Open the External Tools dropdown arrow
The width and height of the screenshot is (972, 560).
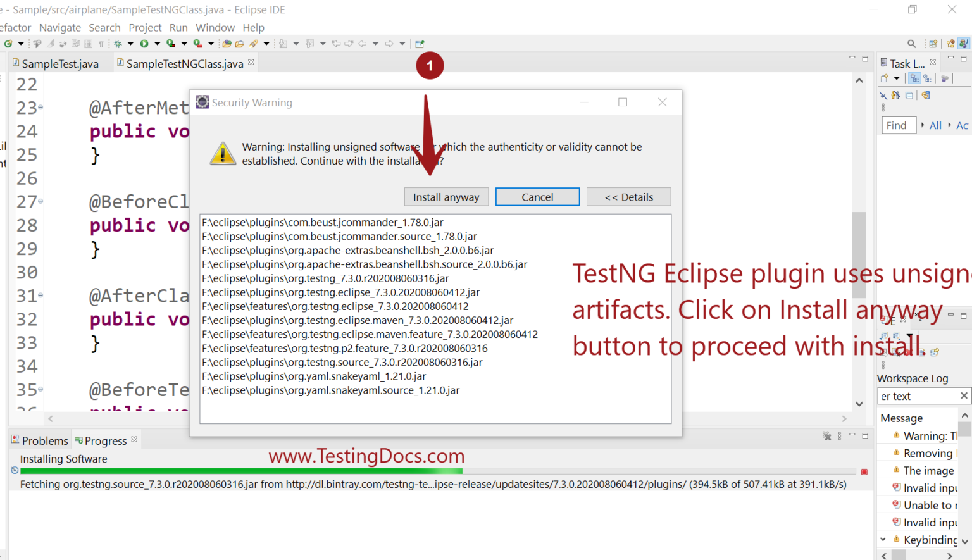(210, 43)
